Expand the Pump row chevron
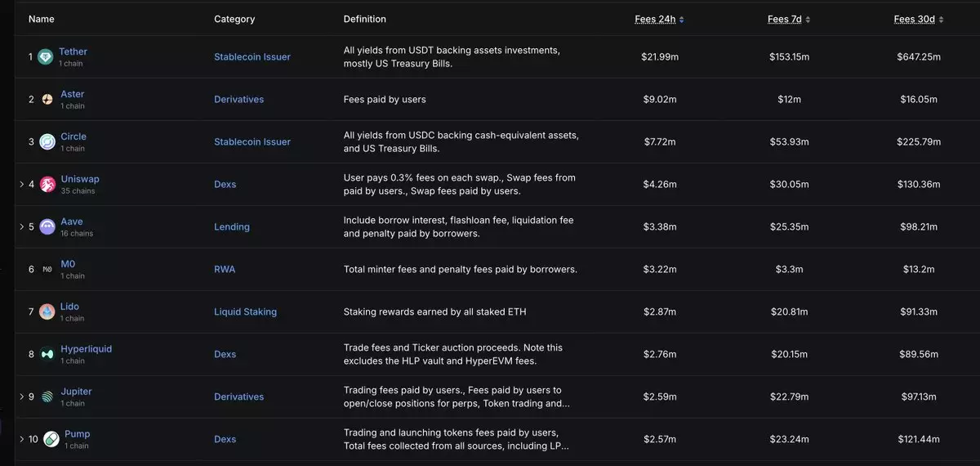The height and width of the screenshot is (466, 980). (22, 440)
